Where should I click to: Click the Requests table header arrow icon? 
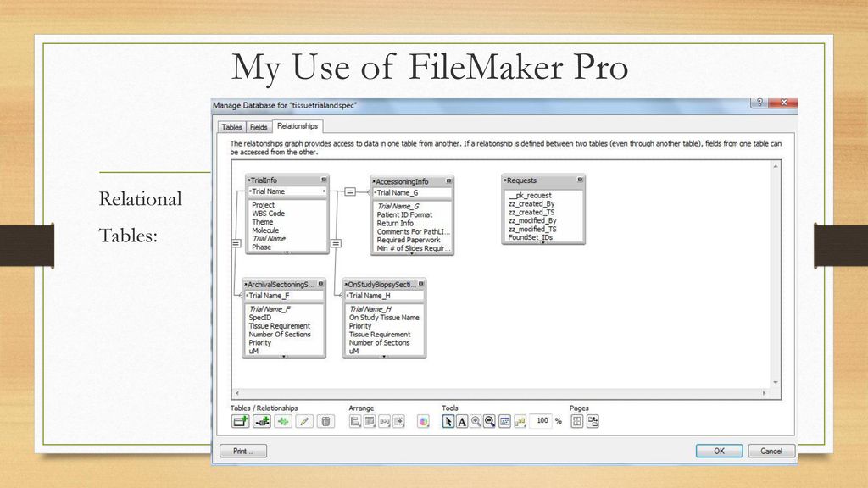tap(505, 180)
